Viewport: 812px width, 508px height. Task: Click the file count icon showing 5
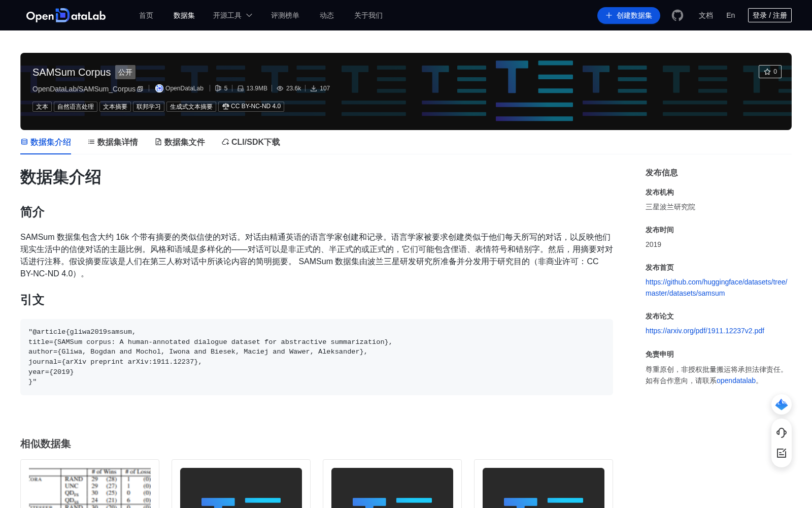218,88
